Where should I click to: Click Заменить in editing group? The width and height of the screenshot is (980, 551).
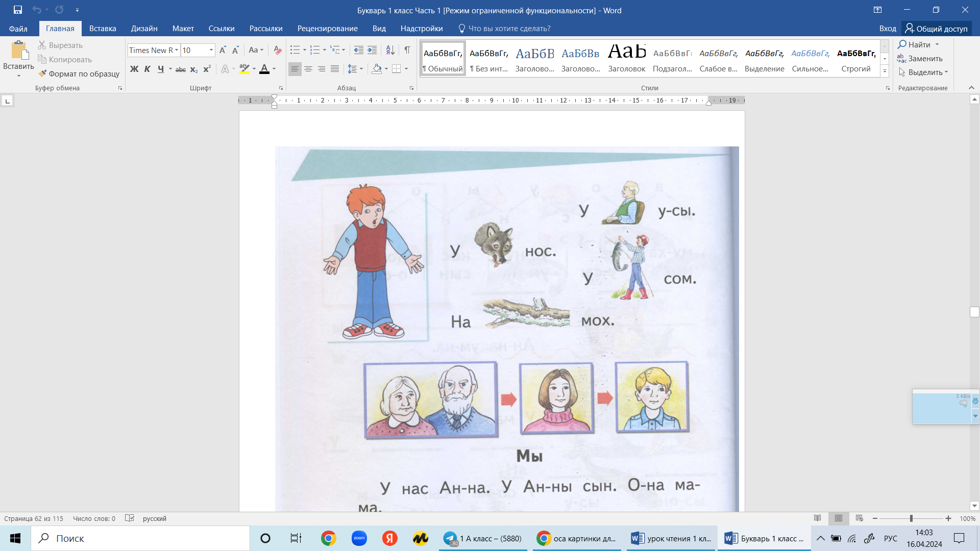[920, 59]
